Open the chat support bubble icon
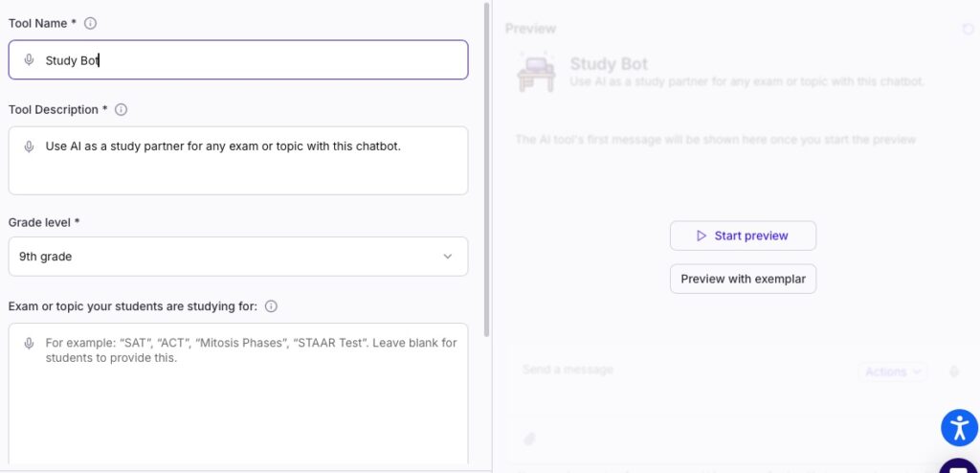 click(x=959, y=467)
